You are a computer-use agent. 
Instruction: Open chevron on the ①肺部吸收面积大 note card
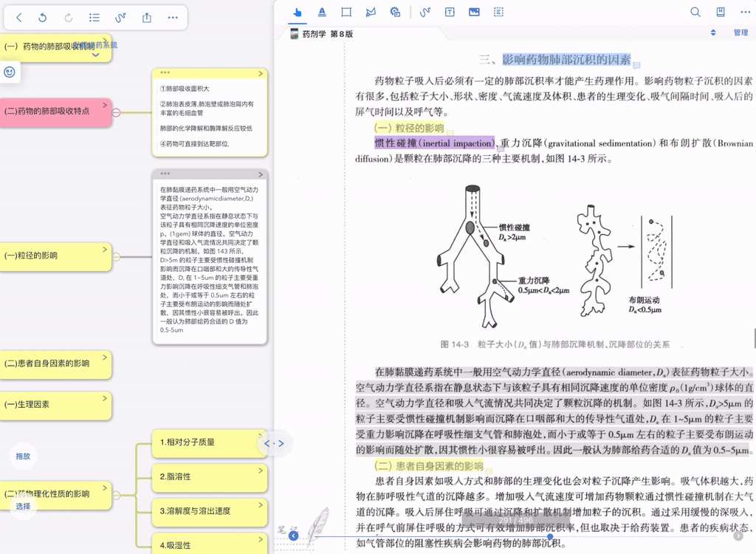pos(261,73)
